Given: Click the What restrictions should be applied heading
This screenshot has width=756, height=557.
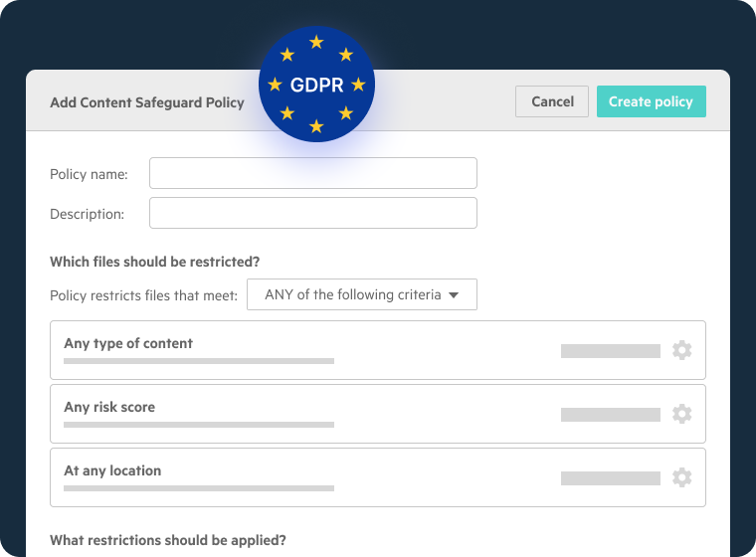Looking at the screenshot, I should [167, 541].
